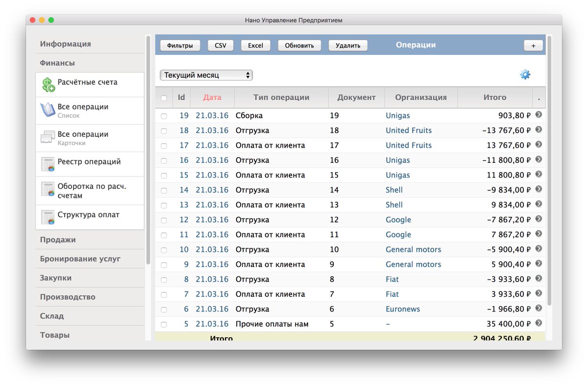This screenshot has width=588, height=387.
Task: Select the Расчётные счета account icon in sidebar
Action: (48, 84)
